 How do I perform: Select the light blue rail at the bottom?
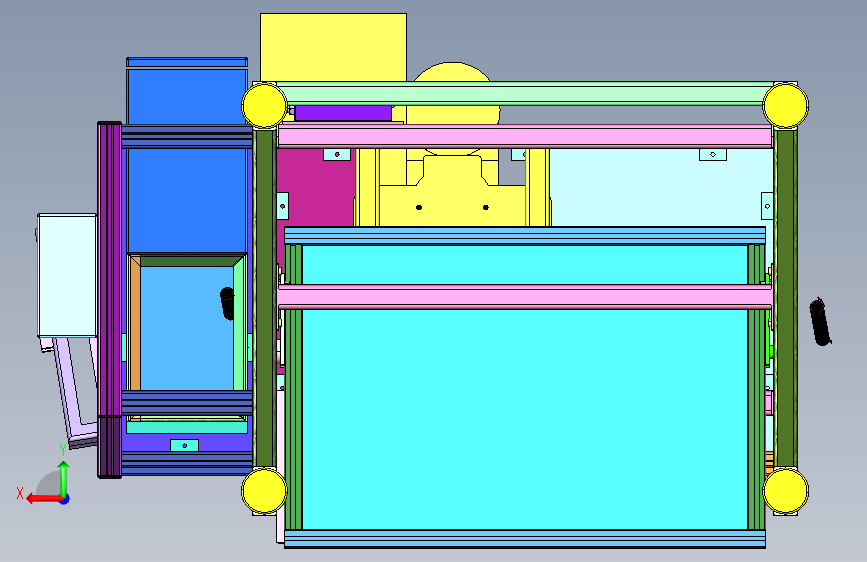point(525,539)
